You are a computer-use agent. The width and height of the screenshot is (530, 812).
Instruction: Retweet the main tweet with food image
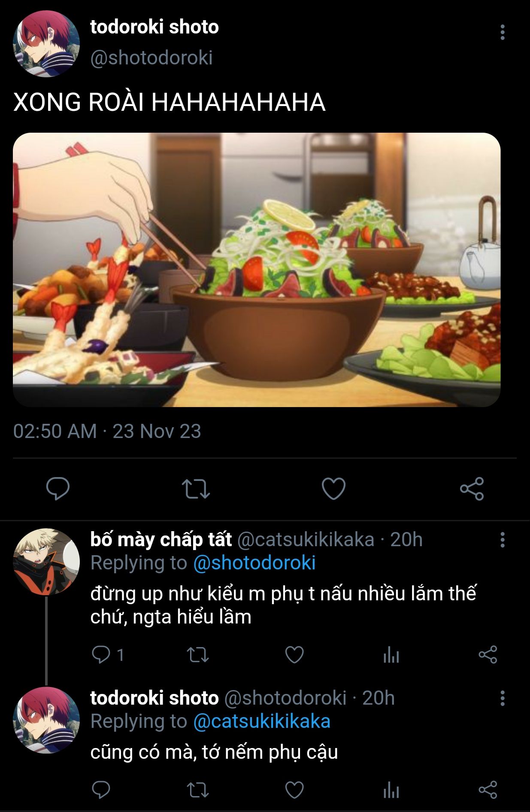tap(196, 489)
